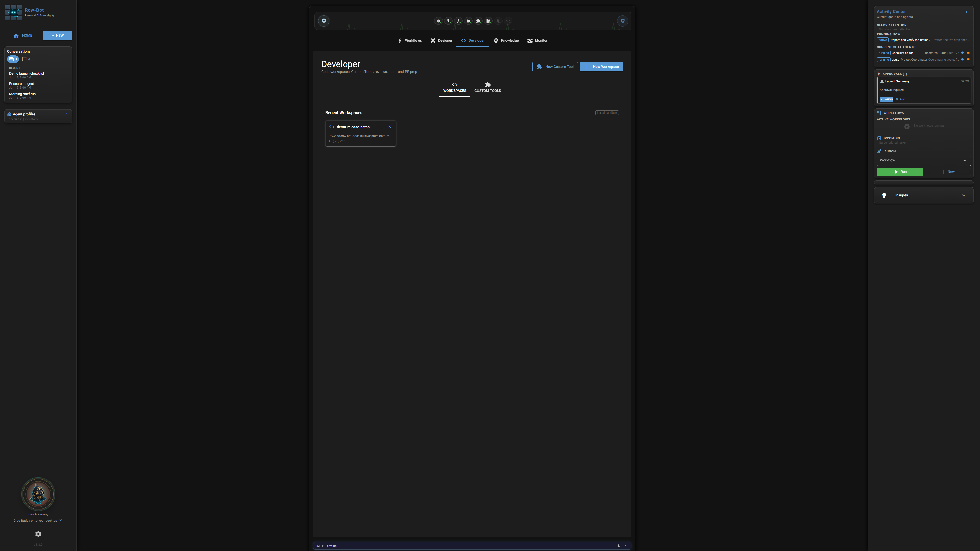Stop the Checklist editor agent

click(x=968, y=53)
